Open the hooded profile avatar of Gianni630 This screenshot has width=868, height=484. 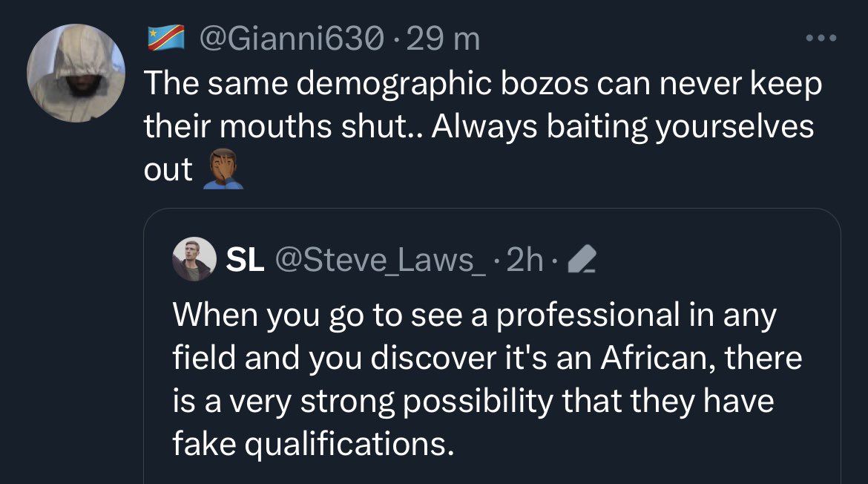click(x=76, y=72)
